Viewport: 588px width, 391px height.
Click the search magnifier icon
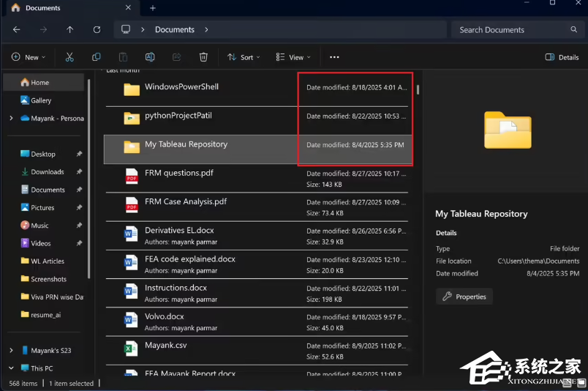pos(573,30)
